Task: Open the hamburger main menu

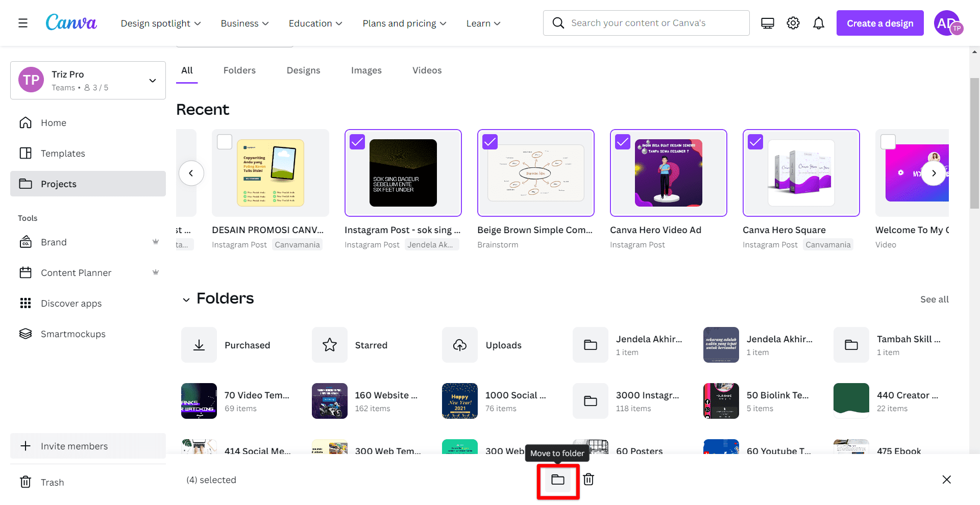Action: (23, 23)
